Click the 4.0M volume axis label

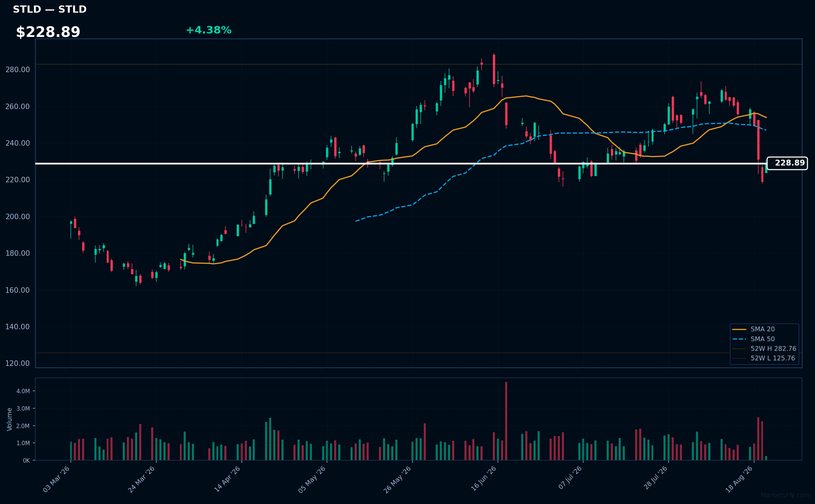pos(23,391)
